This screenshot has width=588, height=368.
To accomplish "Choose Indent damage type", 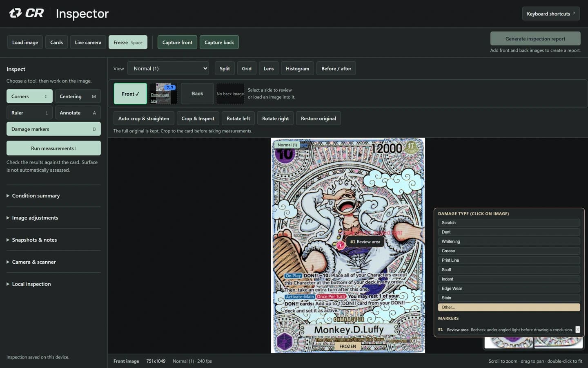I will click(509, 279).
